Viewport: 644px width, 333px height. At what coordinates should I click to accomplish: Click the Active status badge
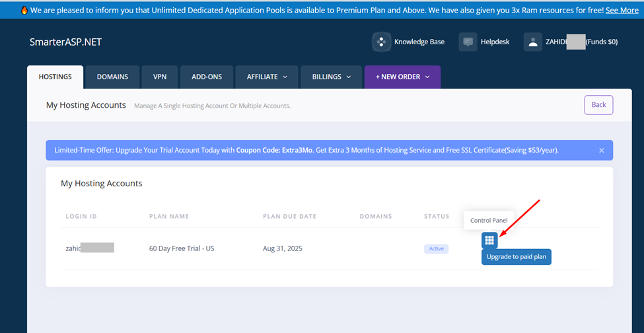[x=437, y=248]
